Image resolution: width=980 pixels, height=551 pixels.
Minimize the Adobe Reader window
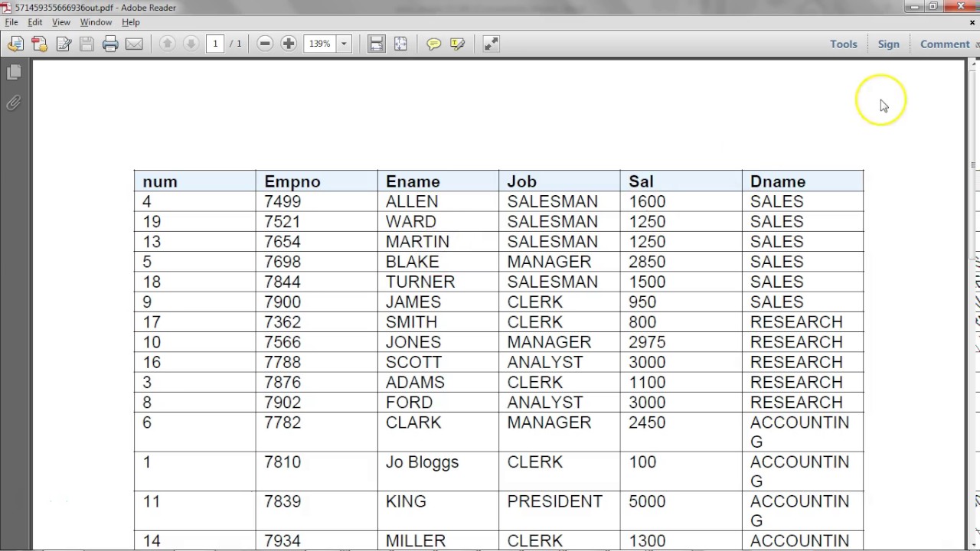[x=915, y=7]
